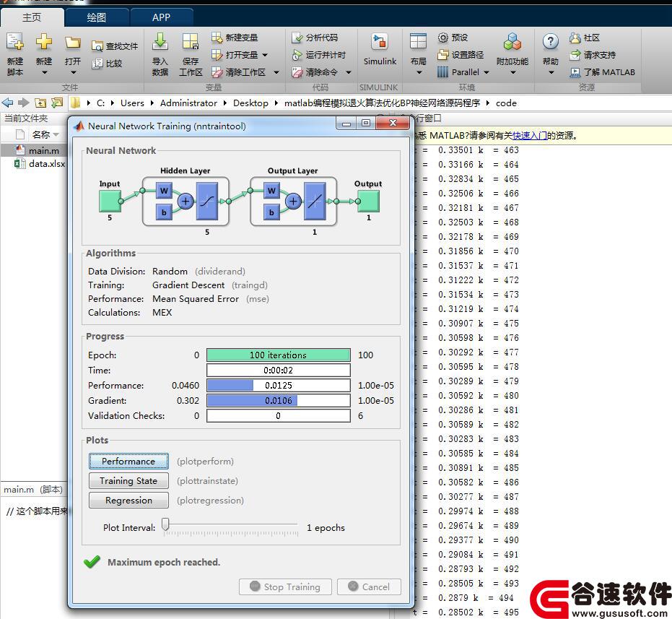Expand the 新建 dropdown arrow
Screen dimensions: 672x619
[x=44, y=72]
